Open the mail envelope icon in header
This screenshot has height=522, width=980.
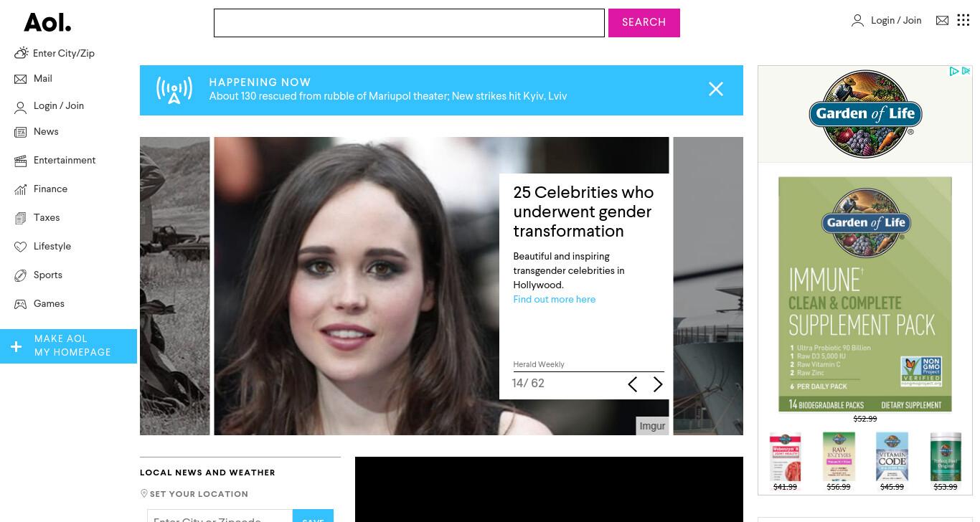point(942,21)
